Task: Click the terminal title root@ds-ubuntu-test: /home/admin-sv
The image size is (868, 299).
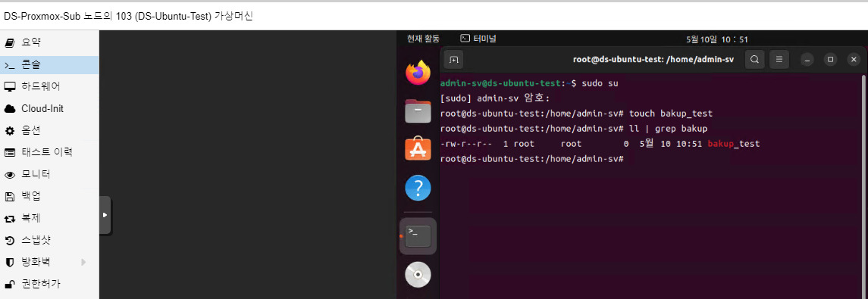Action: coord(653,59)
